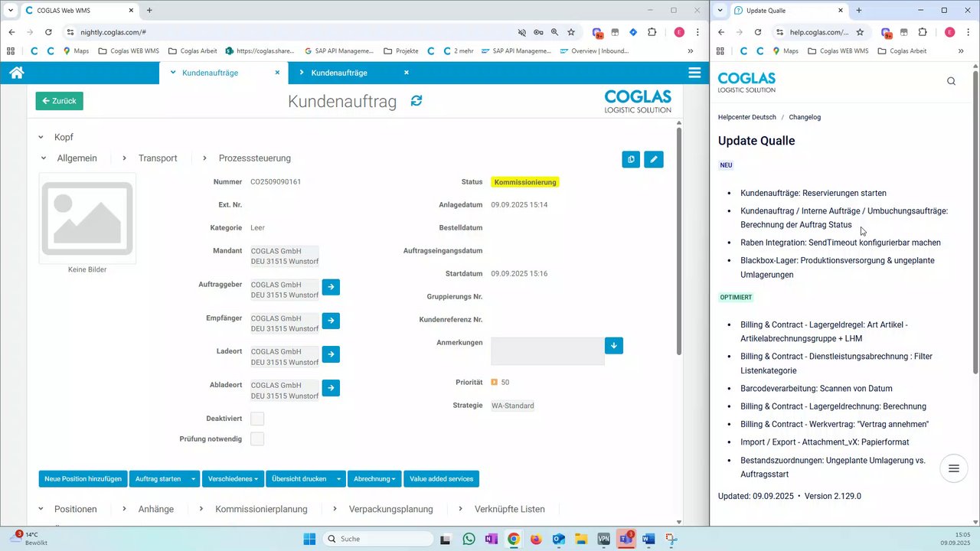Toggle the Deaktiviert checkbox
This screenshot has width=980, height=551.
(257, 419)
